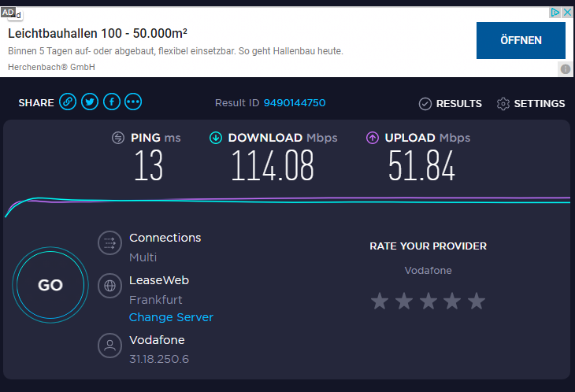Screen dimensions: 575x392
Task: Share result on Facebook
Action: (111, 102)
